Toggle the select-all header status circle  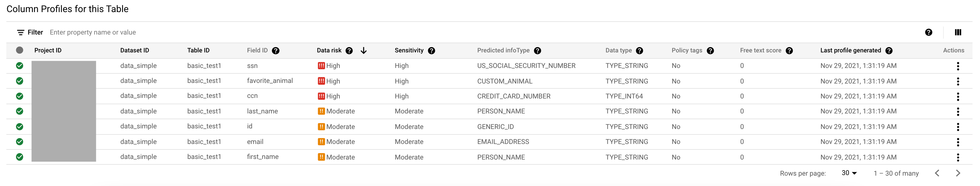[20, 50]
